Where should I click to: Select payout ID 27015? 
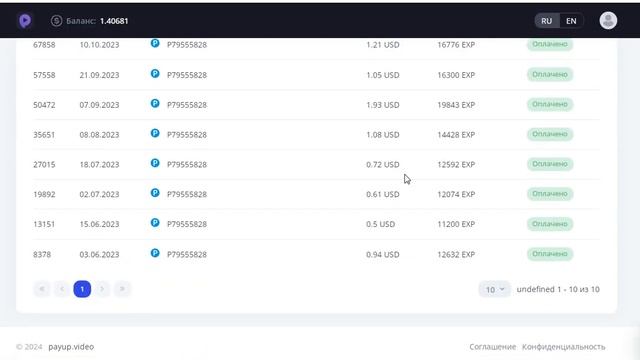pyautogui.click(x=44, y=164)
